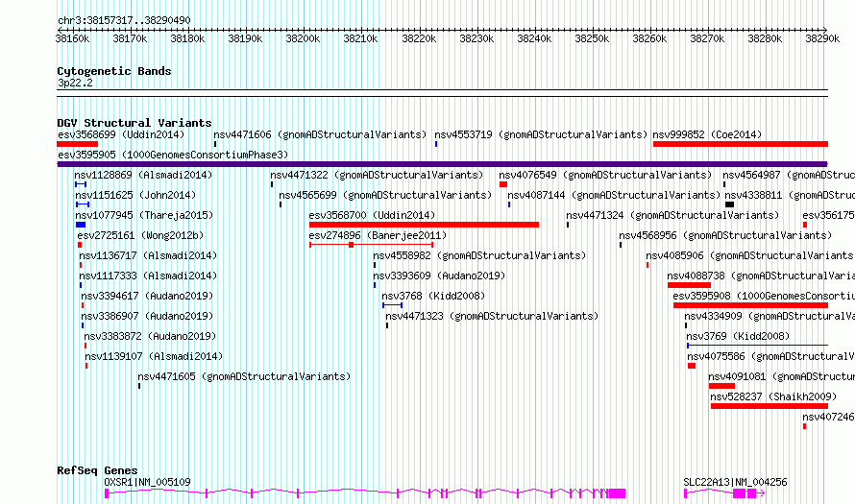The width and height of the screenshot is (855, 504).
Task: Open nsv3768 (Kidd2008) variant
Action: tap(433, 296)
